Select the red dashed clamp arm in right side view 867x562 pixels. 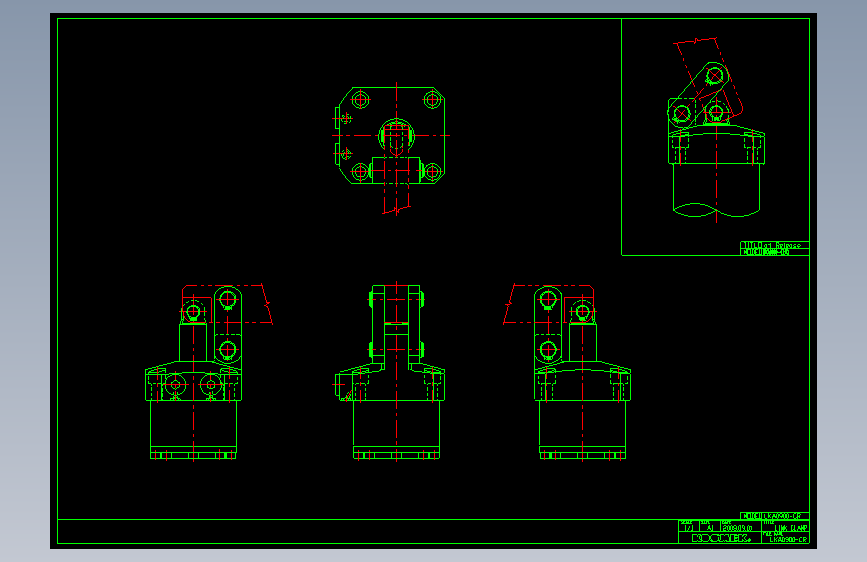548,304
